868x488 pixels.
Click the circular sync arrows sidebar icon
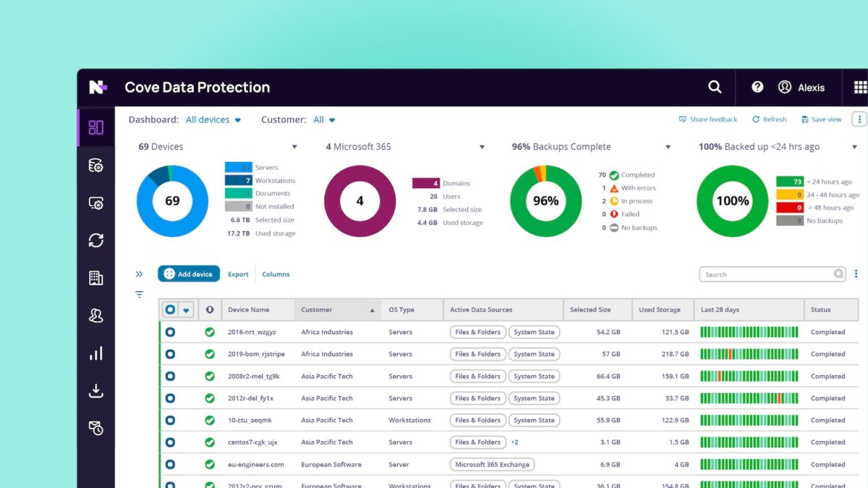coord(96,241)
